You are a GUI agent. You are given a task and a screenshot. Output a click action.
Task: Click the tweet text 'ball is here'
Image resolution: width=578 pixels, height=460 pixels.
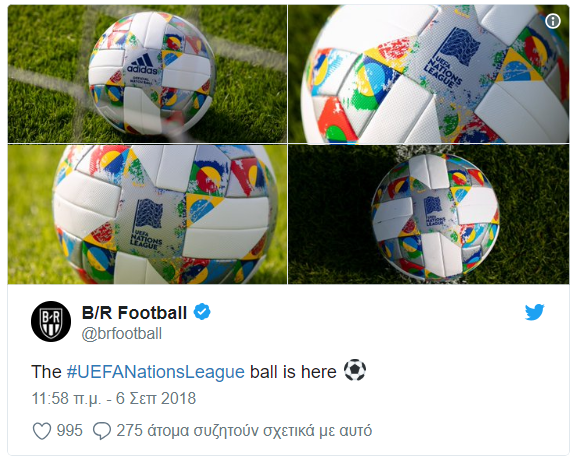pos(293,372)
